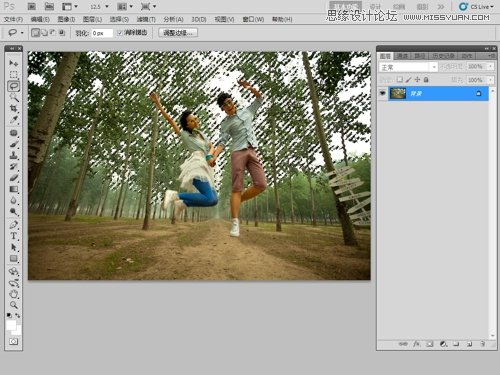500x375 pixels.
Task: Choose the Intersect with Selection mode
Action: pos(62,33)
